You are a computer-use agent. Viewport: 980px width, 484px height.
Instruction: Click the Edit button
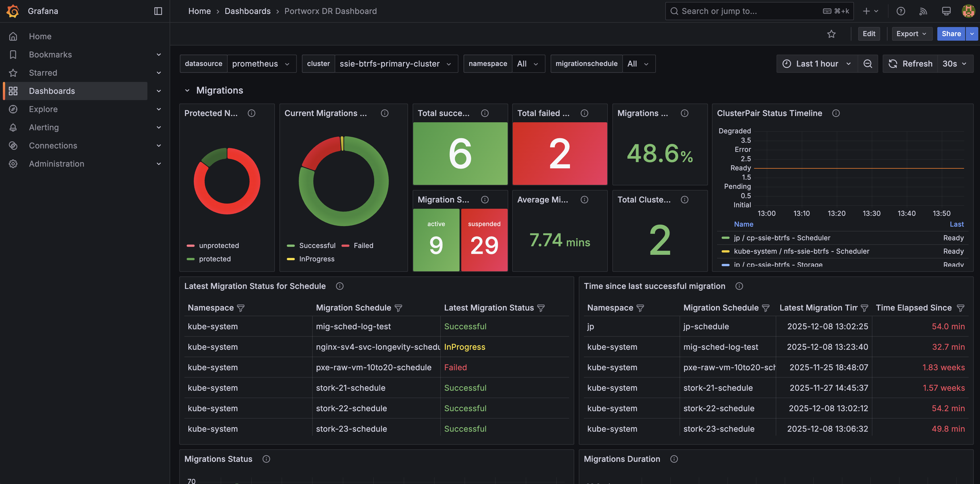click(869, 34)
